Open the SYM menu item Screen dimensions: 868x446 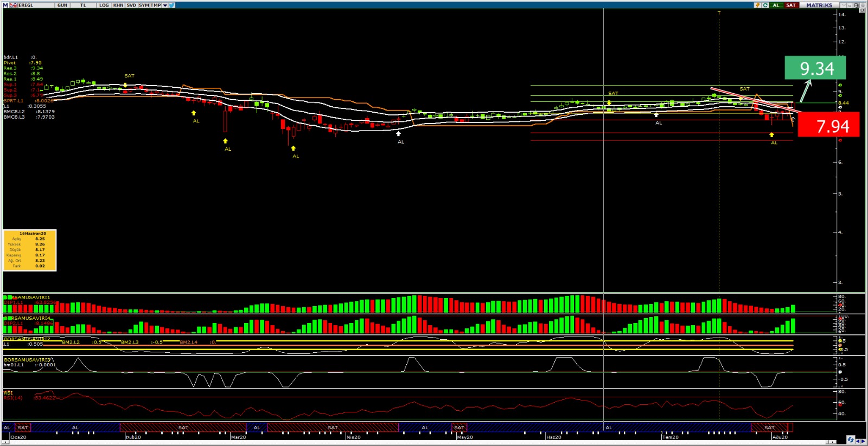pos(143,5)
